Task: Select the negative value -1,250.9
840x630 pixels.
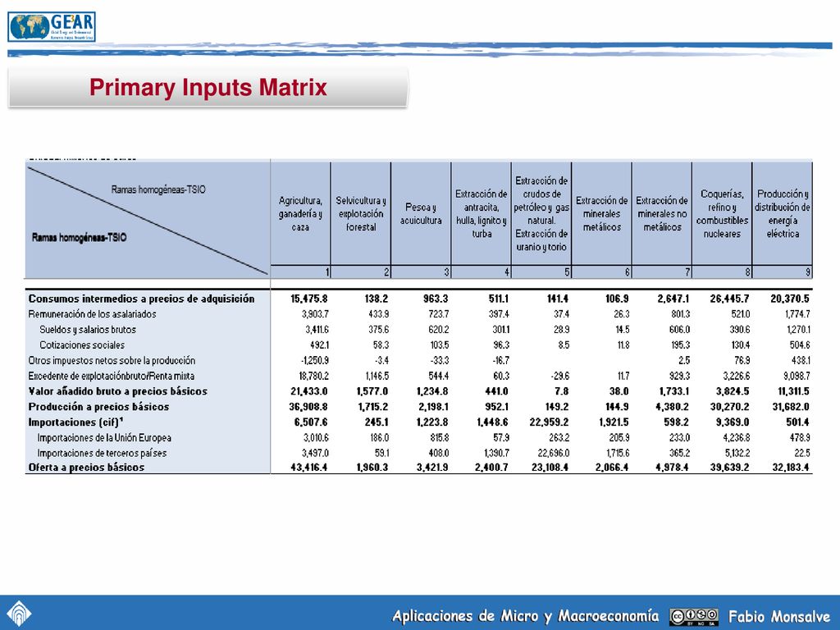Action: 314,361
